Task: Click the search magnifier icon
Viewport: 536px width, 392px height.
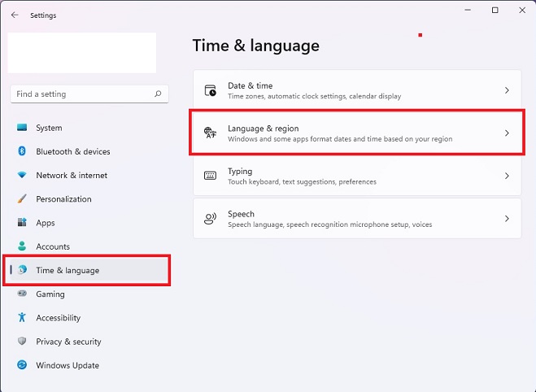Action: (158, 94)
